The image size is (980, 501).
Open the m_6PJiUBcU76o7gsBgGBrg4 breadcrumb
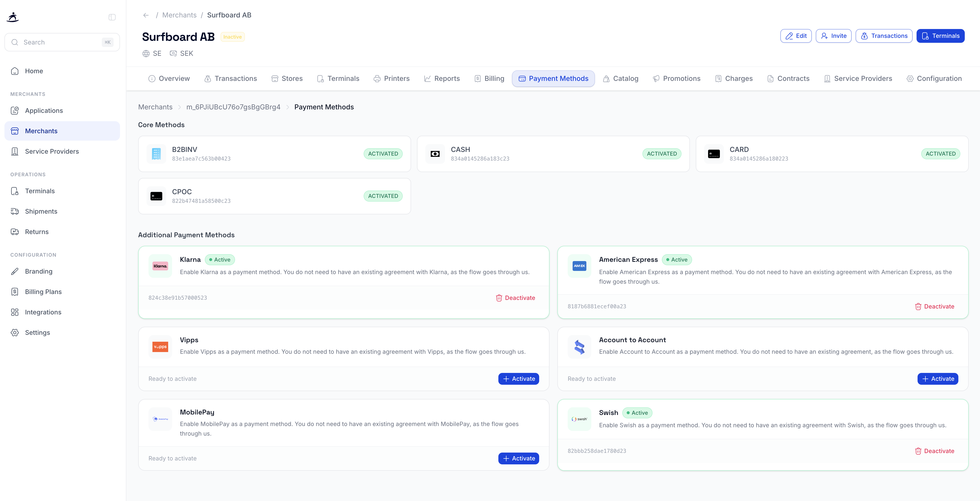(233, 107)
